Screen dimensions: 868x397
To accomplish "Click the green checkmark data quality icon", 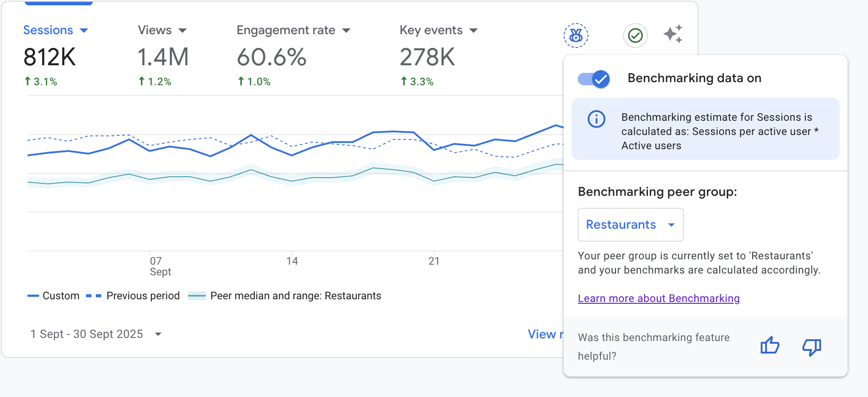I will (x=635, y=36).
